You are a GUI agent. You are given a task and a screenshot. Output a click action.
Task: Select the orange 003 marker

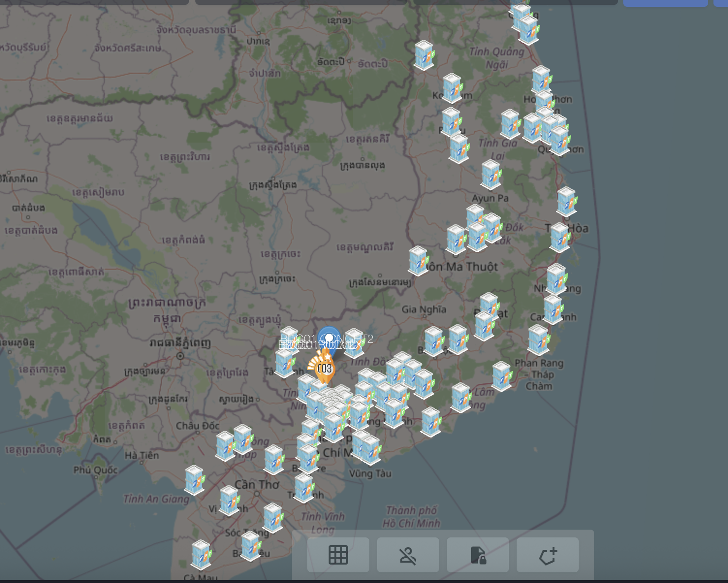click(x=324, y=369)
